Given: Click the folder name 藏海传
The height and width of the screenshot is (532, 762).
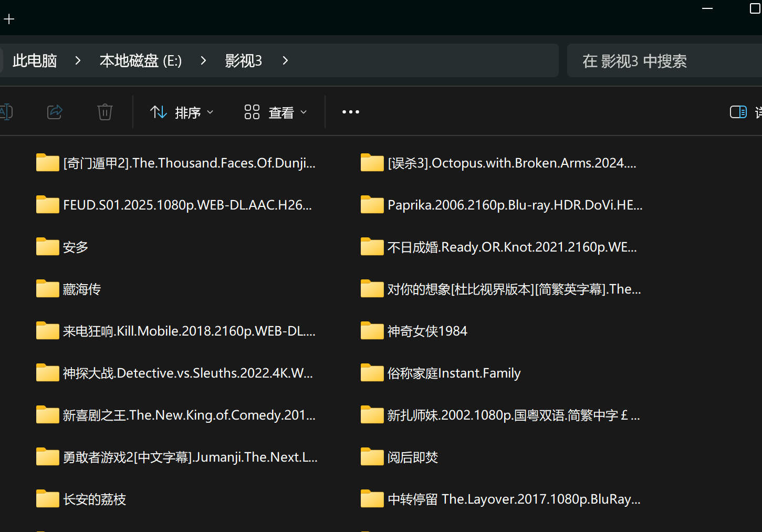Looking at the screenshot, I should (x=82, y=289).
